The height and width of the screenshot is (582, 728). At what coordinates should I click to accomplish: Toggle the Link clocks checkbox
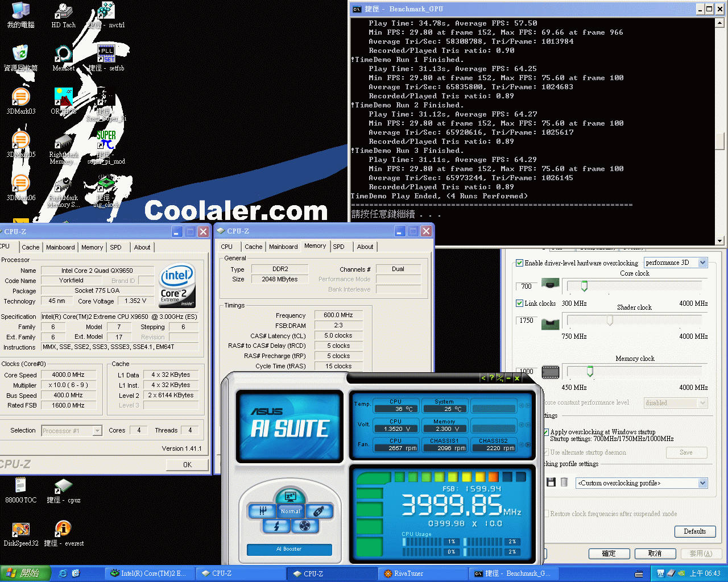pos(519,303)
